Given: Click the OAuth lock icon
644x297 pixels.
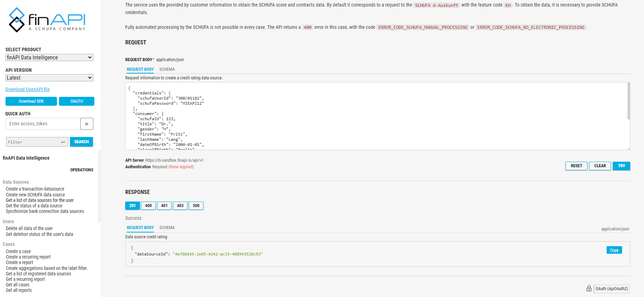Looking at the screenshot, I should tap(589, 288).
